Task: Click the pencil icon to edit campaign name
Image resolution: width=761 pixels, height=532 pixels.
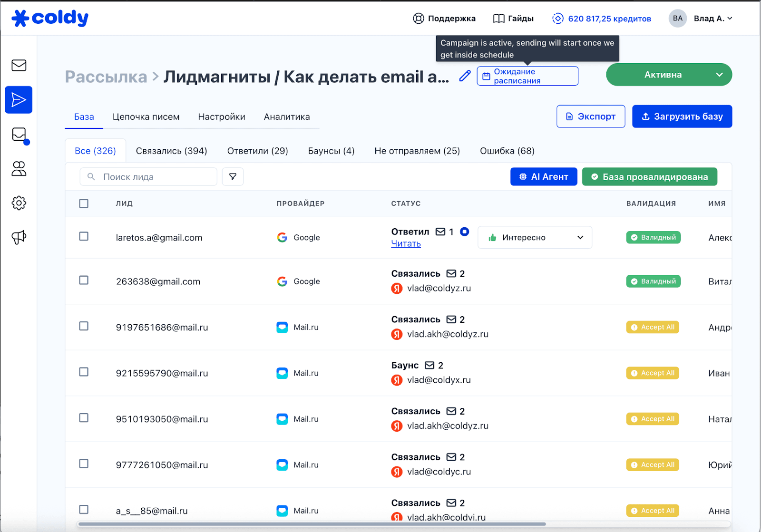Action: pyautogui.click(x=465, y=76)
